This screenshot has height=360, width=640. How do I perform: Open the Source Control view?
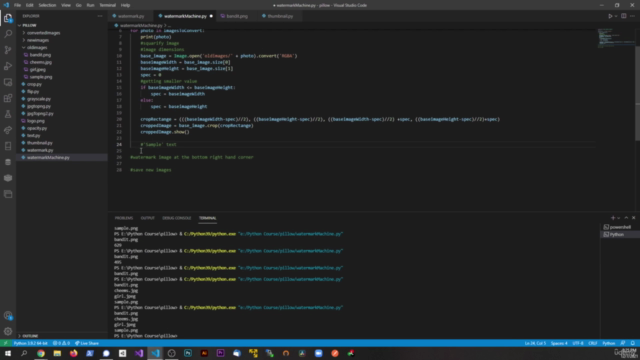point(8,50)
